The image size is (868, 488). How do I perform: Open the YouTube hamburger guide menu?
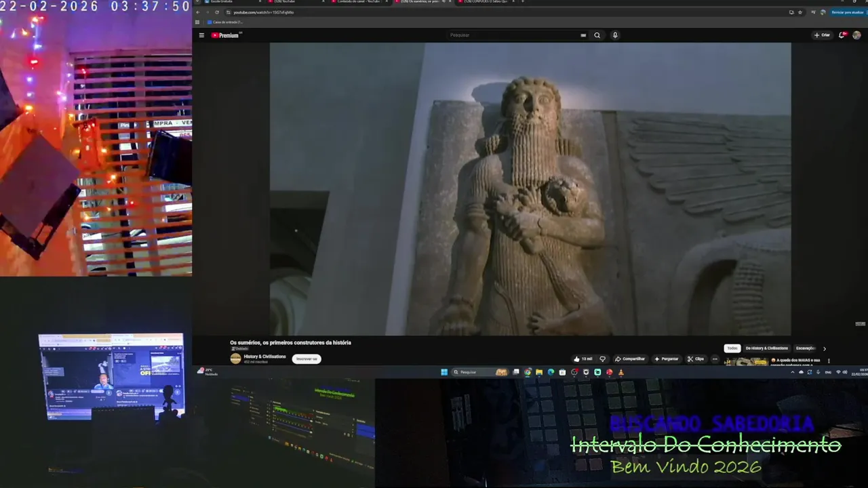[x=201, y=35]
